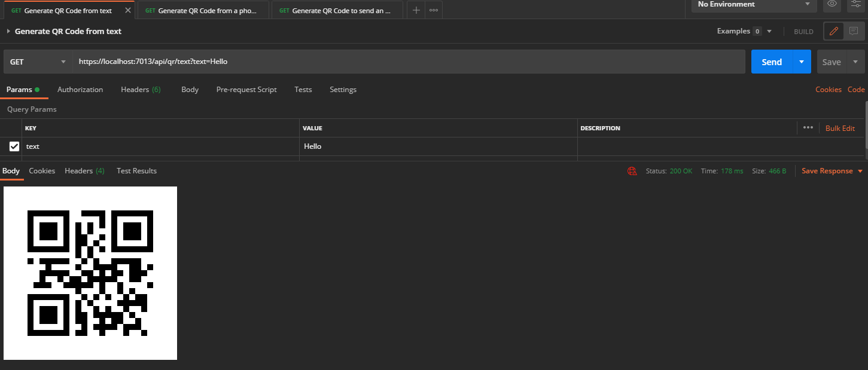Expand Send button dropdown arrow
The image size is (868, 370).
tap(802, 62)
